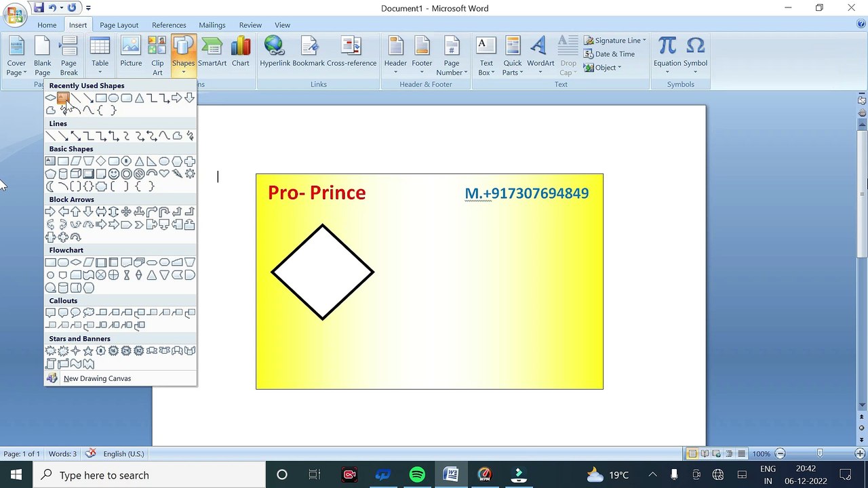The width and height of the screenshot is (868, 488).
Task: Switch to the View tab
Action: [282, 25]
